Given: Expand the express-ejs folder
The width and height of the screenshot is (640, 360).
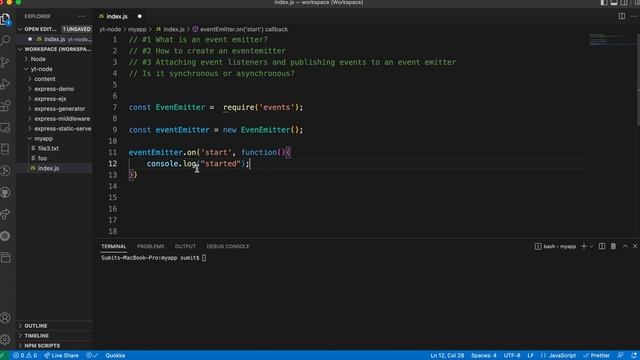Looking at the screenshot, I should 29,99.
